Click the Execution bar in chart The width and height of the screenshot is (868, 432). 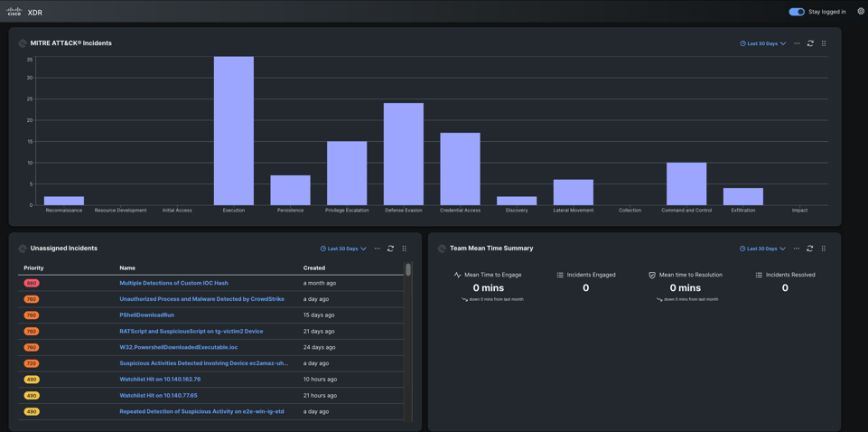click(x=234, y=131)
